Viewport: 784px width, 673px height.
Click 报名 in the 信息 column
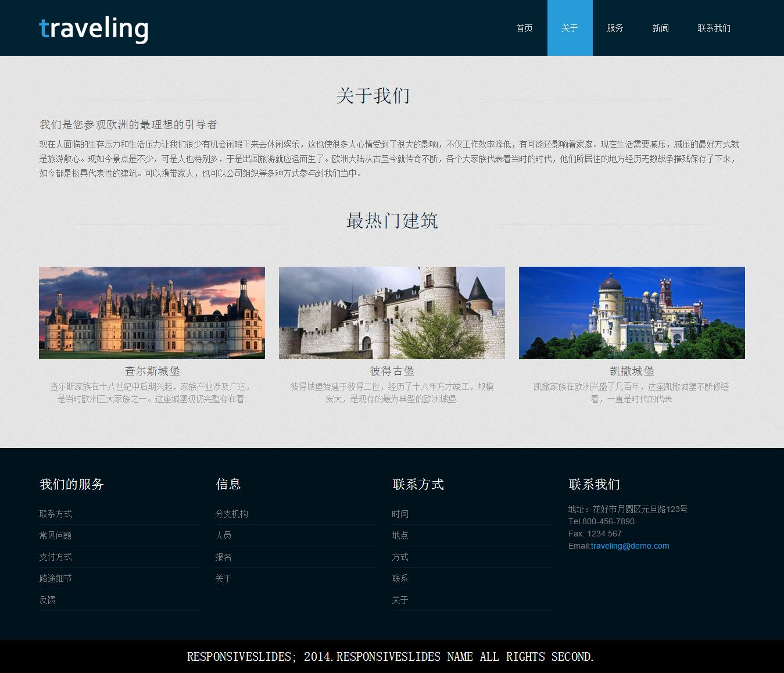click(223, 557)
